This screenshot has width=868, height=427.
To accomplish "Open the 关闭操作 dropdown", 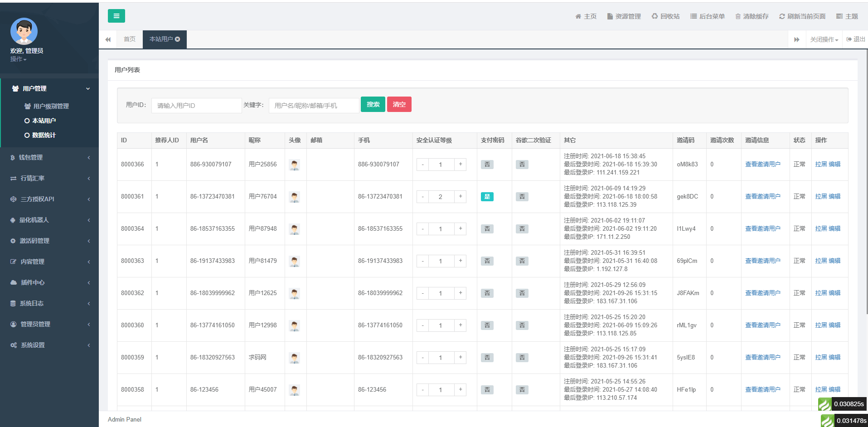I will tap(824, 39).
